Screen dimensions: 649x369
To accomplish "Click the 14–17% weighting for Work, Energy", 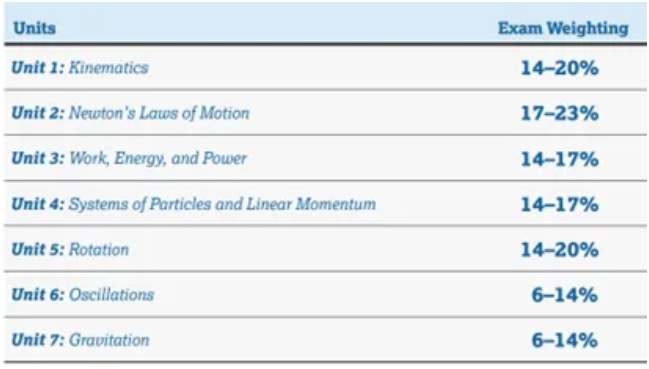I will [x=559, y=158].
